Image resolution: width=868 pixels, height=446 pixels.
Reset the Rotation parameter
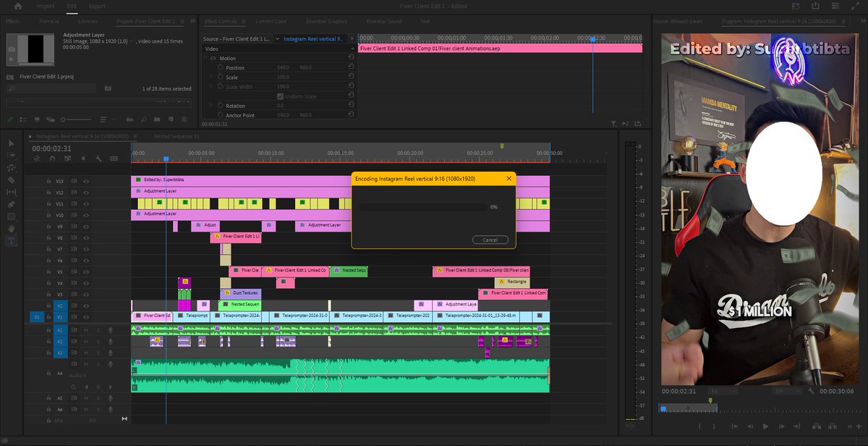(x=351, y=105)
